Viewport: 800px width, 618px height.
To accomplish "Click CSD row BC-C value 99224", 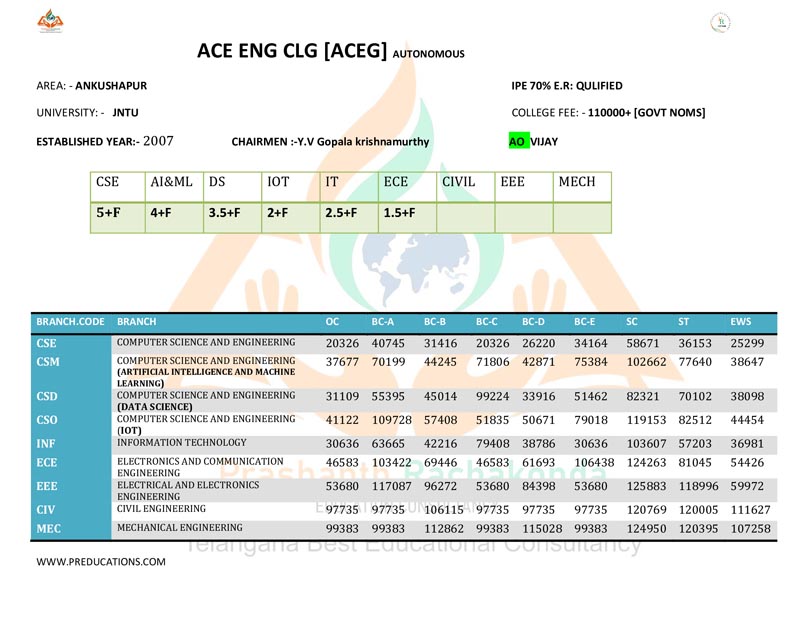I will click(x=492, y=397).
